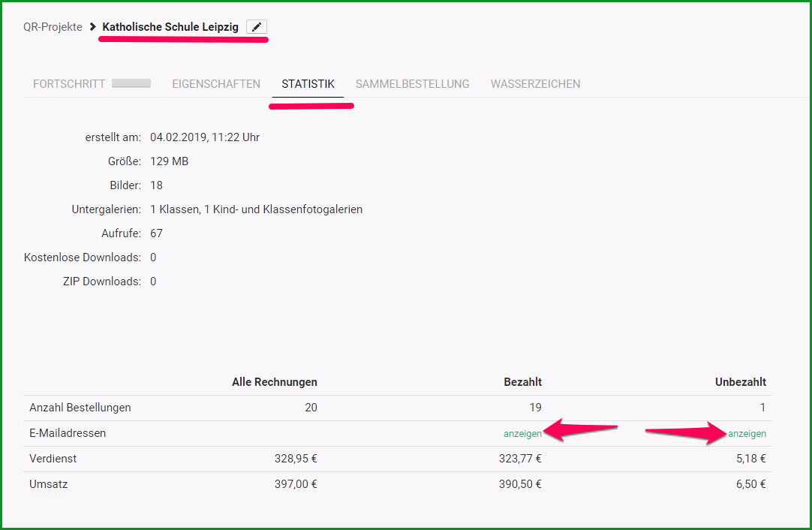Click the Bezahlt column header
Screen dimensions: 812x530
[522, 382]
